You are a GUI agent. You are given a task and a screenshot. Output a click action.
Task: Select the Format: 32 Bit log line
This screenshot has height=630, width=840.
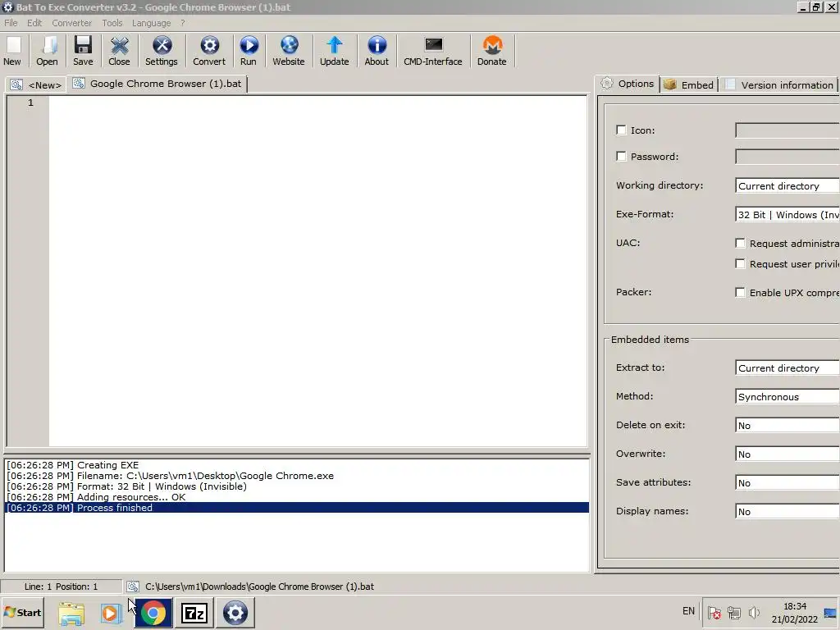pyautogui.click(x=297, y=486)
